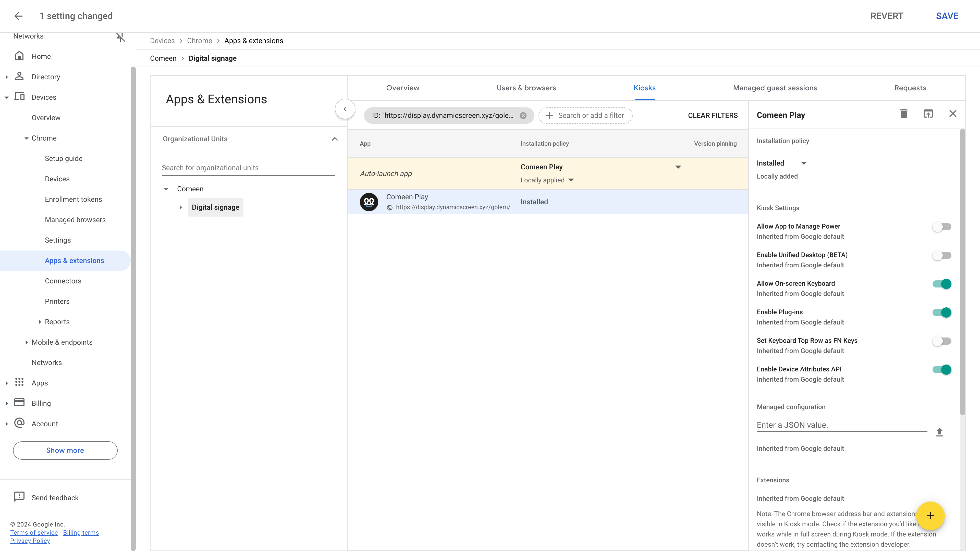Viewport: 980px width, 551px height.
Task: Click the Chrome breadcrumb link
Action: pyautogui.click(x=199, y=41)
